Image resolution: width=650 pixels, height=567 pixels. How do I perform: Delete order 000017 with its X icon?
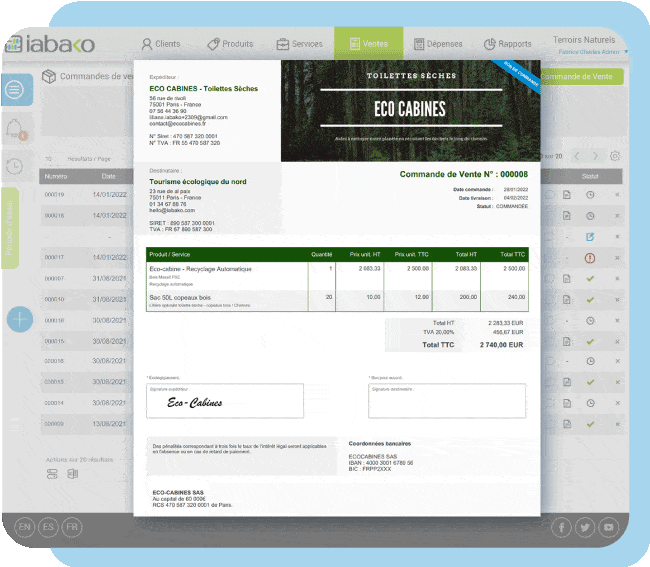click(617, 258)
